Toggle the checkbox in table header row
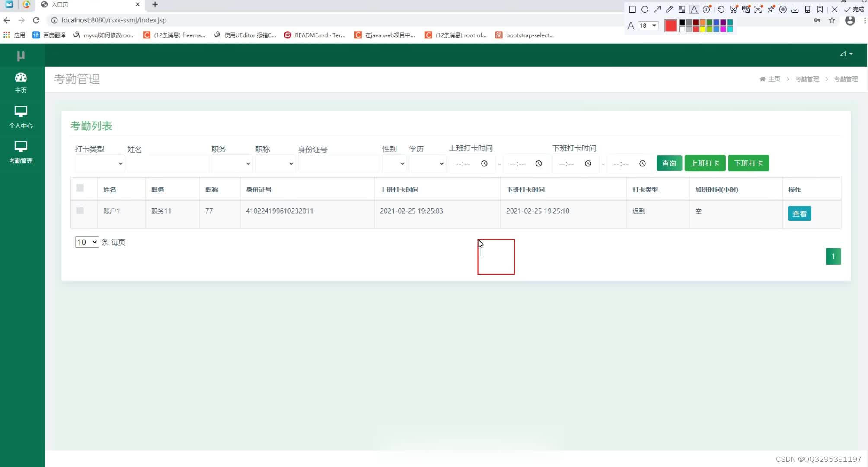This screenshot has width=868, height=467. tap(80, 188)
